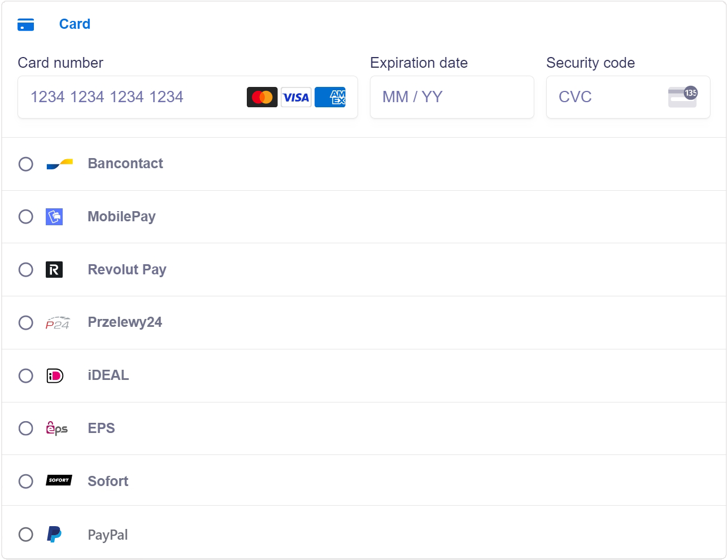Select the EPS radio button

coord(26,428)
